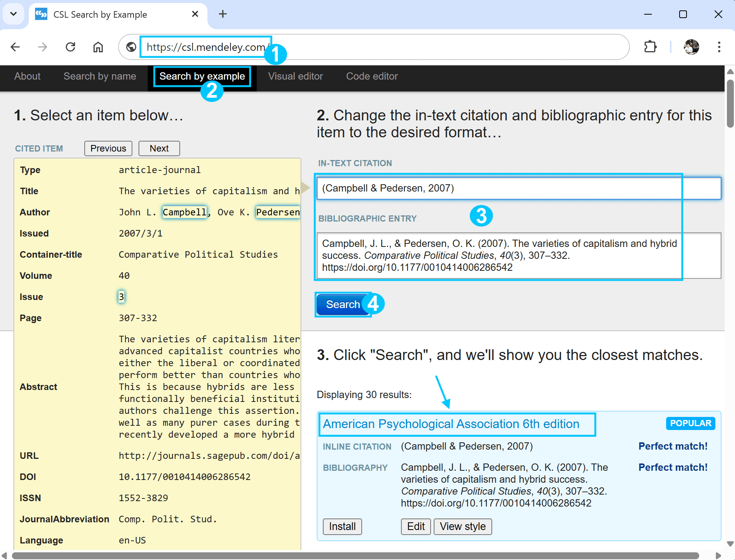Open the About page
This screenshot has height=560, width=735.
coord(27,76)
